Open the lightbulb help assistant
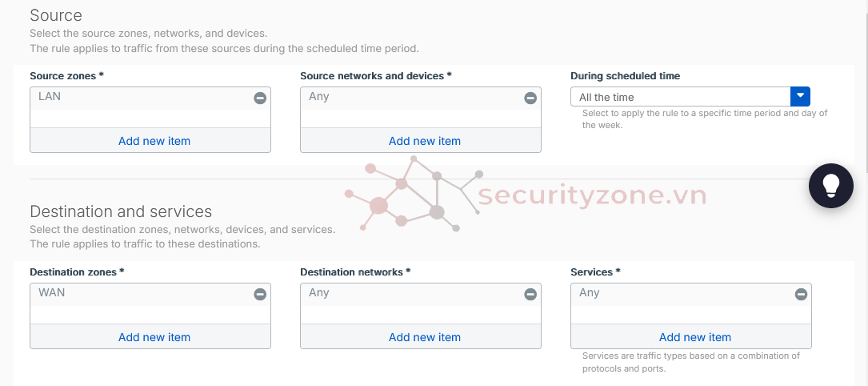The width and height of the screenshot is (868, 386). [831, 186]
